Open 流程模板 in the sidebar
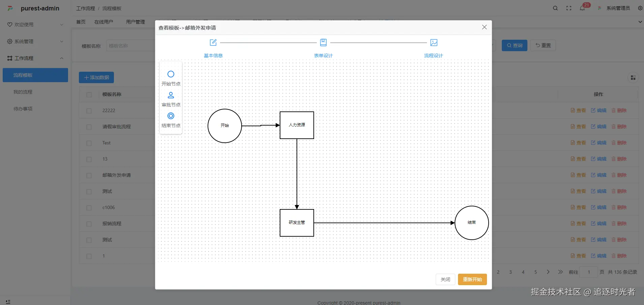Viewport: 644px width, 305px height. tap(35, 75)
